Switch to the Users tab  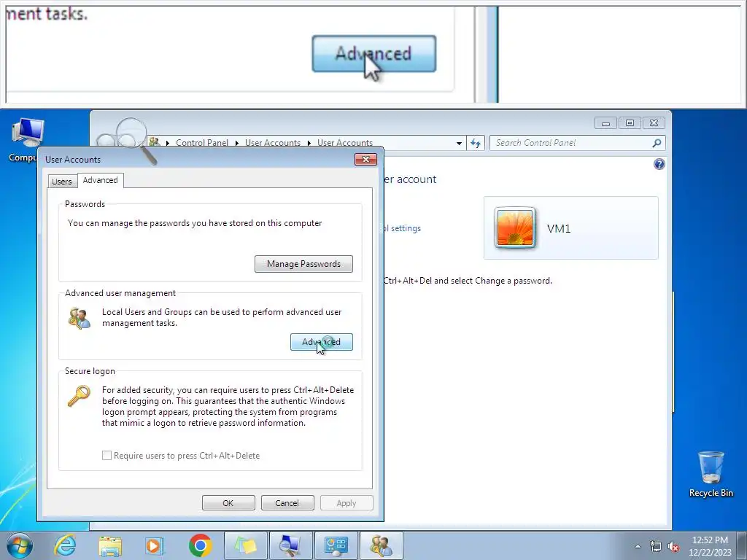click(61, 182)
